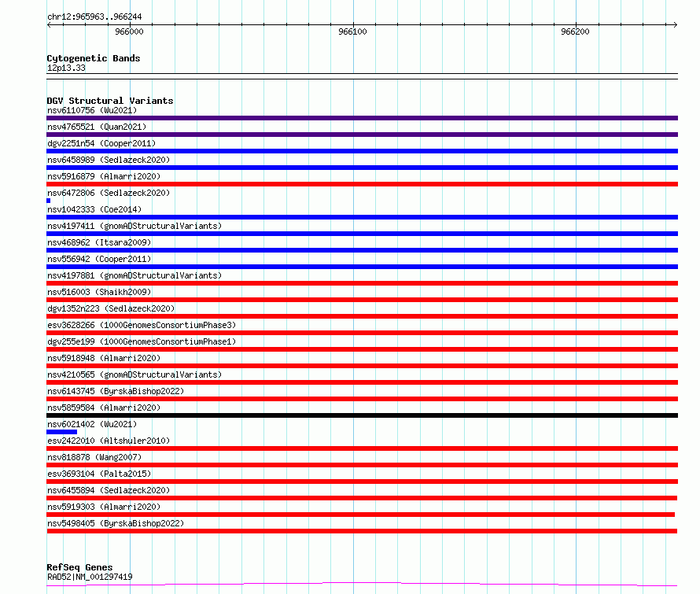Viewport: 700px width, 594px height.
Task: Click the nsv6455894 (Sedlazeck2020) label
Action: [x=109, y=490]
